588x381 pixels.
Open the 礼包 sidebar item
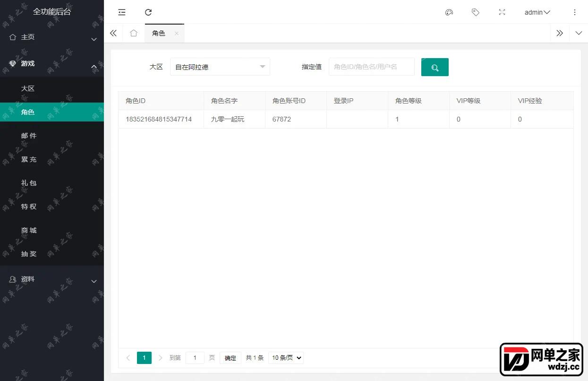tap(52, 183)
